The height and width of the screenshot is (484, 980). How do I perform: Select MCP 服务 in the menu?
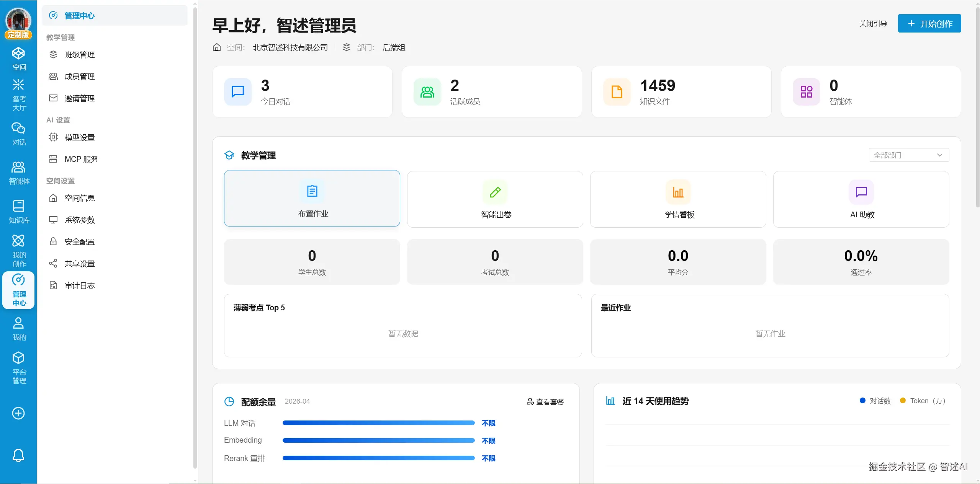(81, 159)
